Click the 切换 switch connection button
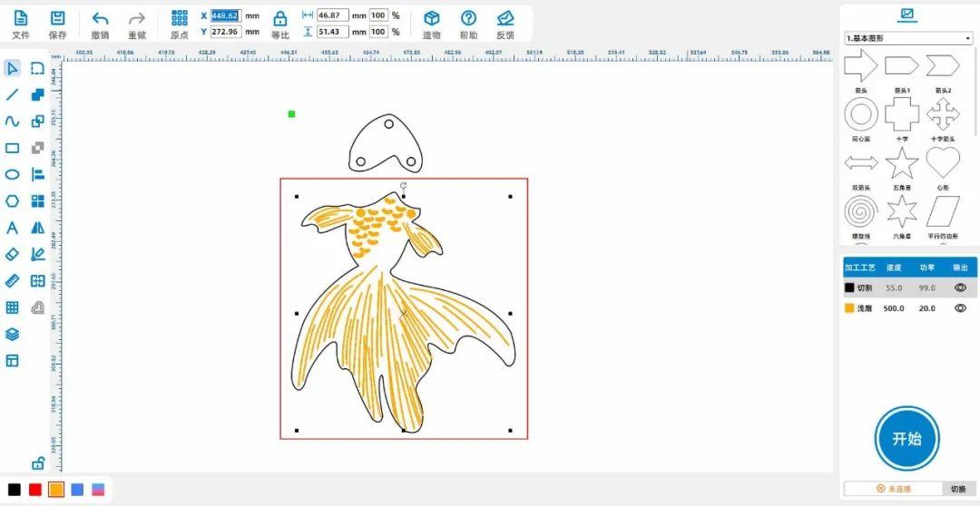This screenshot has width=980, height=506. coord(958,489)
